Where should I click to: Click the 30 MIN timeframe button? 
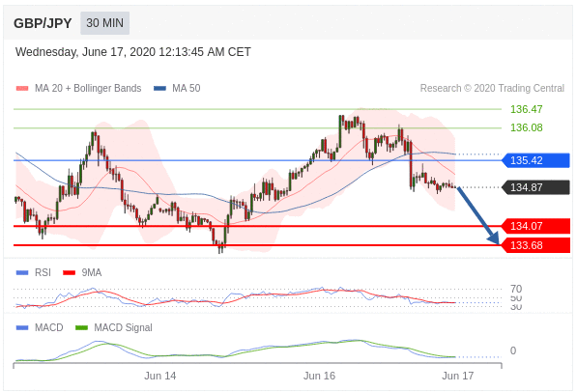pyautogui.click(x=105, y=23)
